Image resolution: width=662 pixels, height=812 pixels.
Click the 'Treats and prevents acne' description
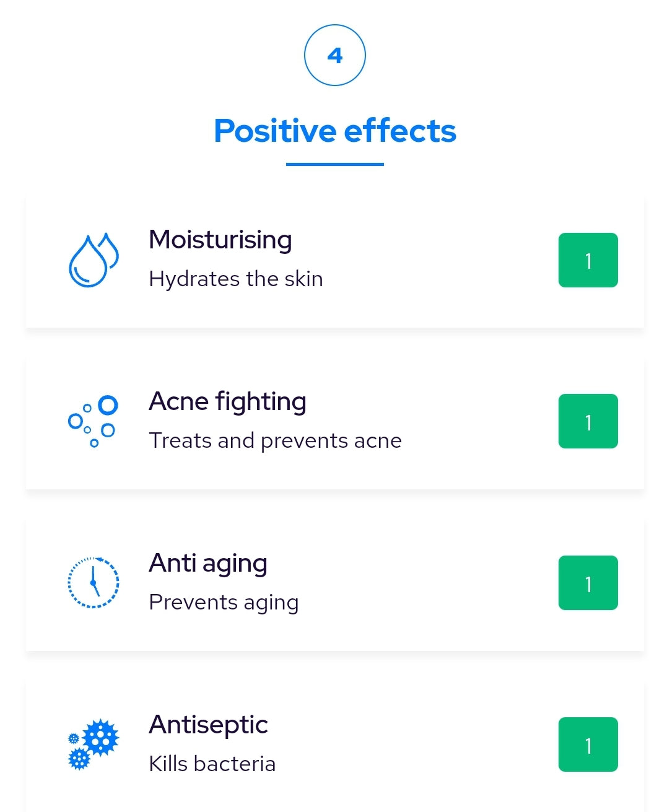[x=275, y=440]
